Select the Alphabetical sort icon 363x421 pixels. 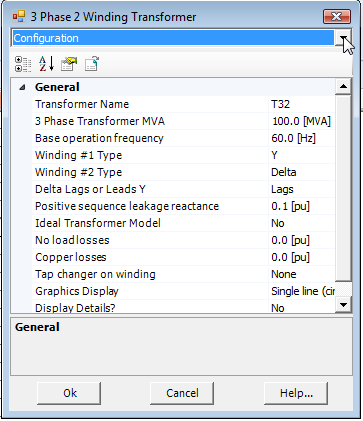[46, 64]
